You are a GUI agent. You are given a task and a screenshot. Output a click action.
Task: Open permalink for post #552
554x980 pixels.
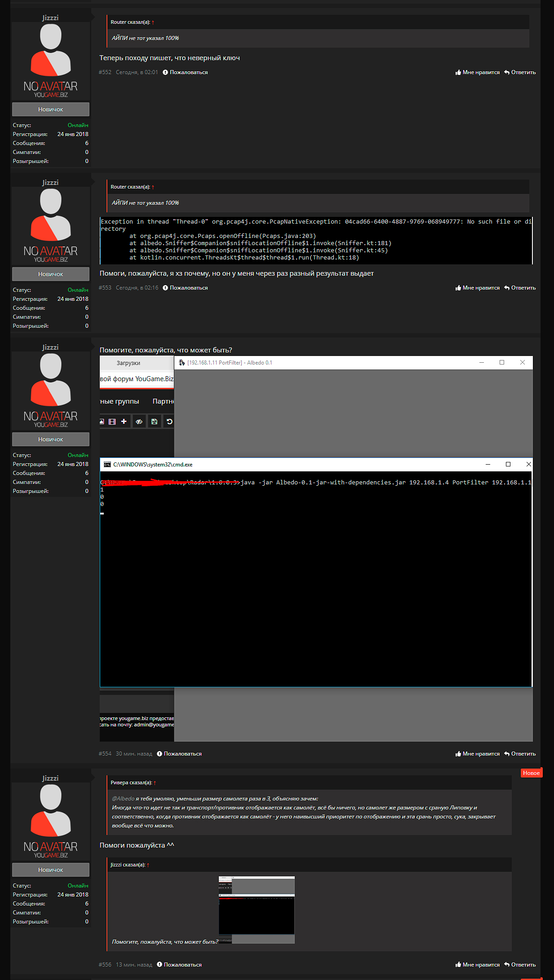pos(105,72)
